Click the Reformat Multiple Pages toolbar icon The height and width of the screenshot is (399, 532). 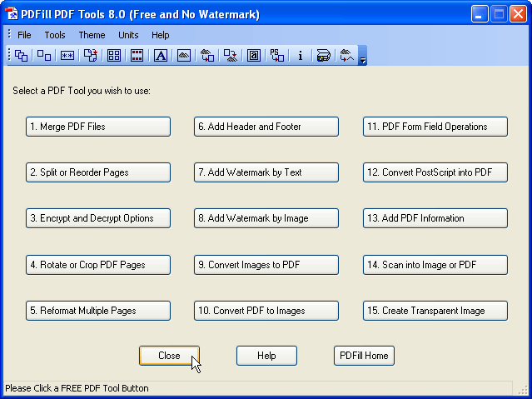[114, 56]
